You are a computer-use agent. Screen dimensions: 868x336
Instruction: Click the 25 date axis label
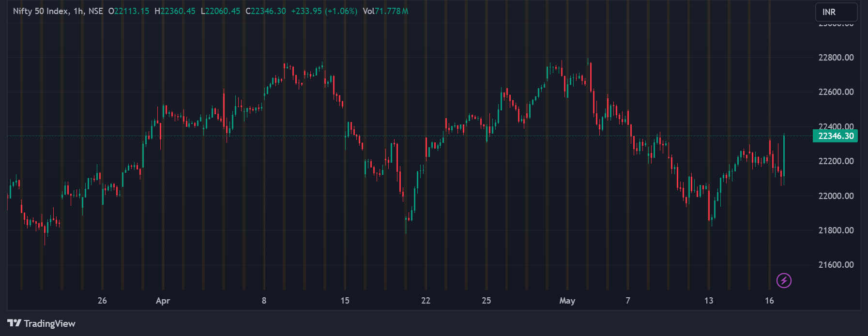487,301
